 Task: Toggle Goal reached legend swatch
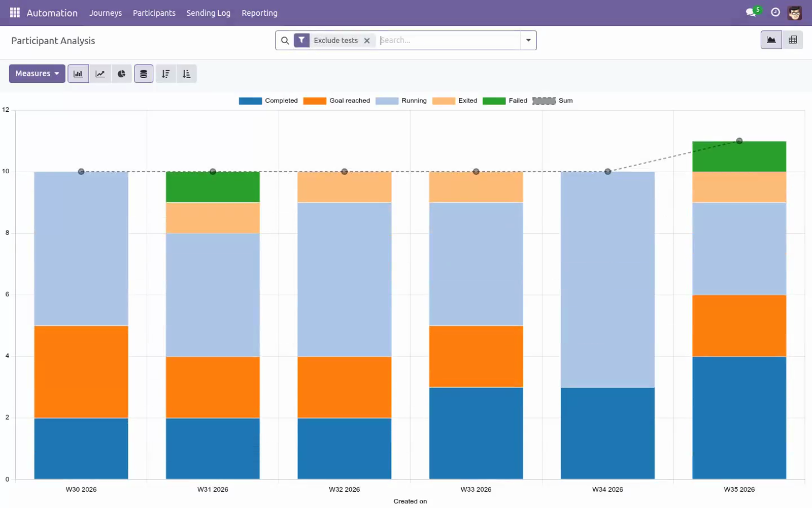coord(315,101)
